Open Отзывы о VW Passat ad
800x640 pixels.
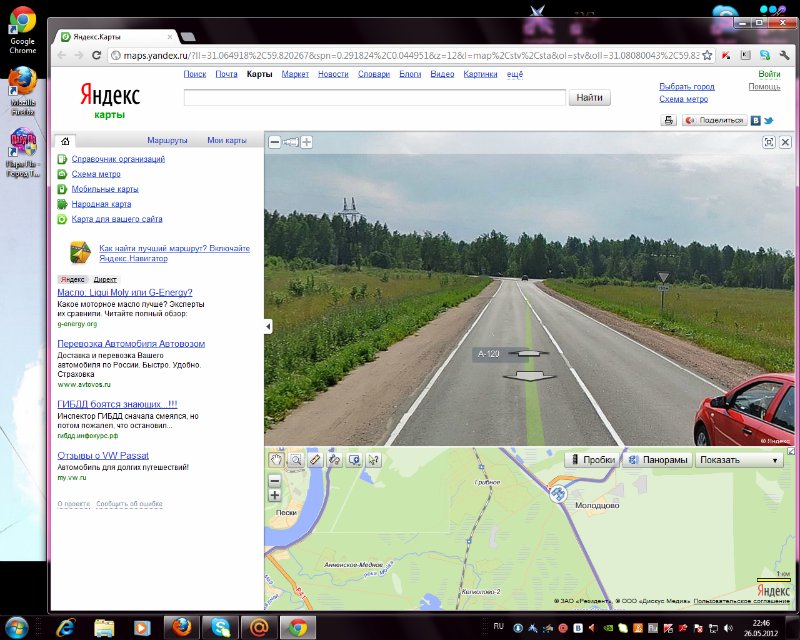(103, 455)
